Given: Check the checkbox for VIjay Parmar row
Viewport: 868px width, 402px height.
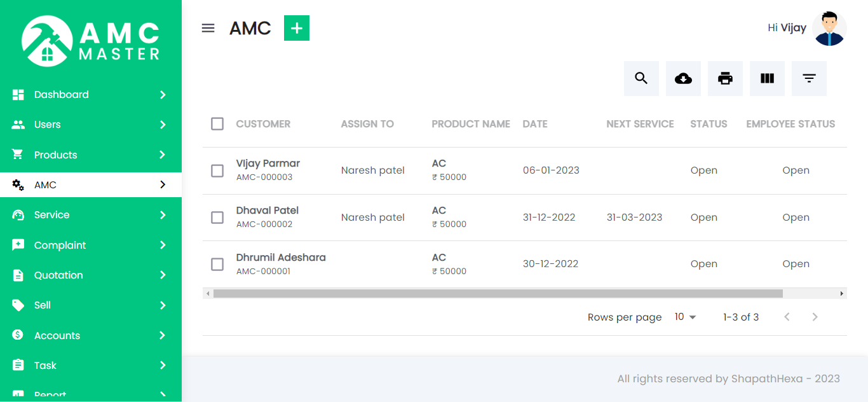Looking at the screenshot, I should point(217,170).
